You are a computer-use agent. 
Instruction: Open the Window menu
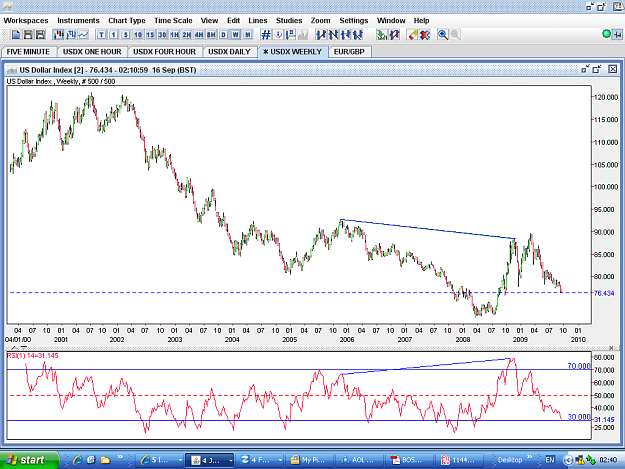391,20
